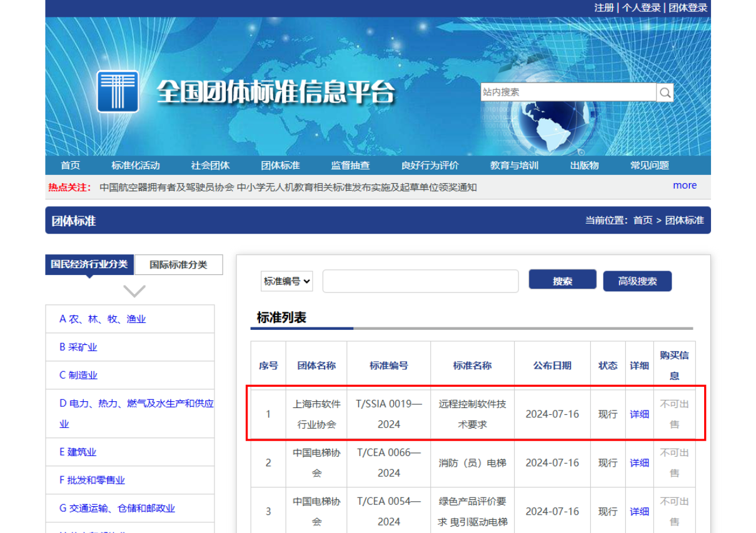756x533 pixels.
Task: Click the 站内搜索 input box
Action: [569, 91]
